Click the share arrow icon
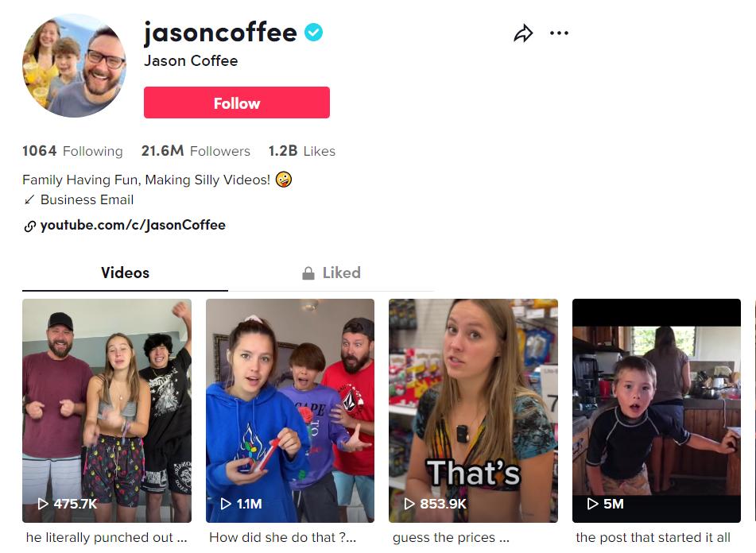The height and width of the screenshot is (553, 756). (523, 33)
